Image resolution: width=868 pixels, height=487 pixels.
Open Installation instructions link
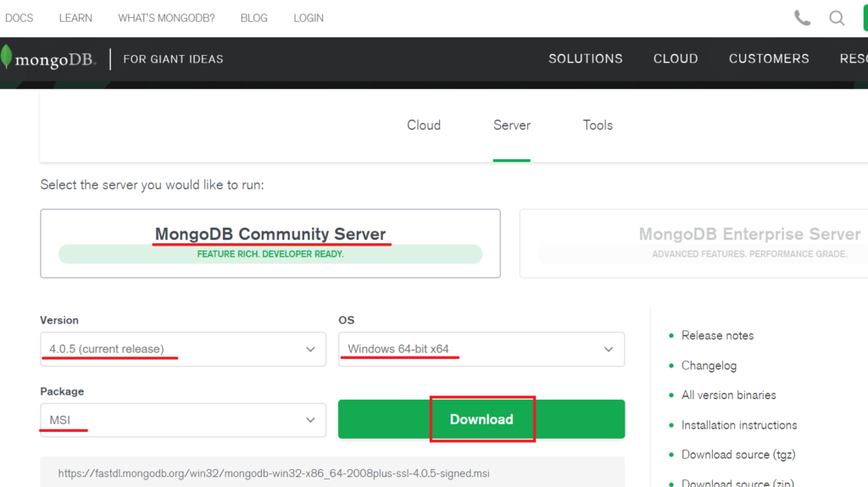pos(738,425)
